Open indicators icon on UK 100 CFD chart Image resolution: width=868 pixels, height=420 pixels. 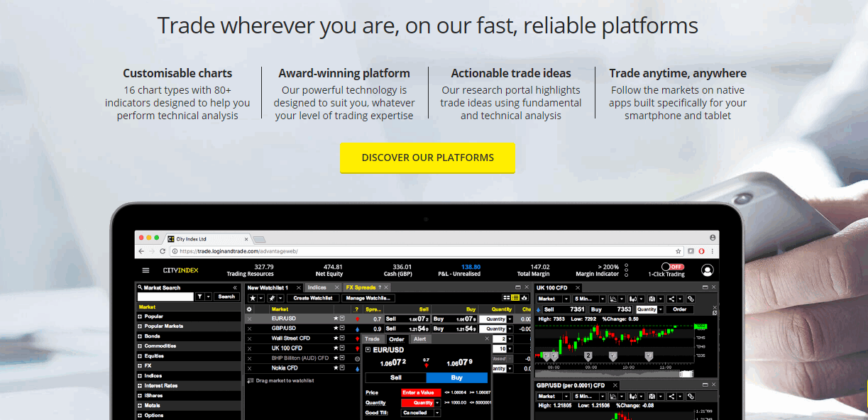click(x=613, y=299)
